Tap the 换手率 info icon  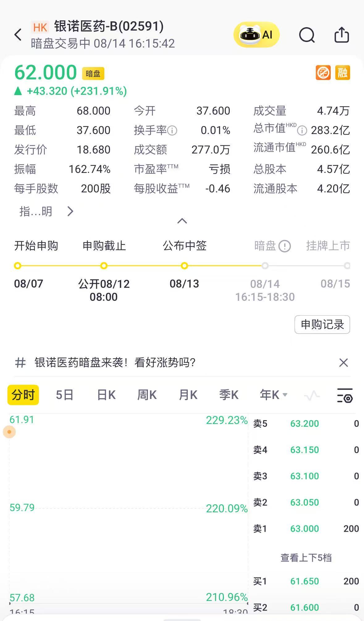(172, 131)
